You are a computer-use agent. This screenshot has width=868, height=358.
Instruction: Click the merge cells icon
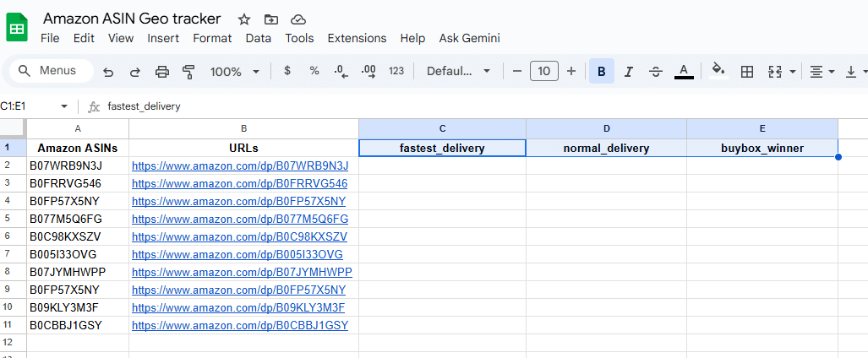point(775,72)
